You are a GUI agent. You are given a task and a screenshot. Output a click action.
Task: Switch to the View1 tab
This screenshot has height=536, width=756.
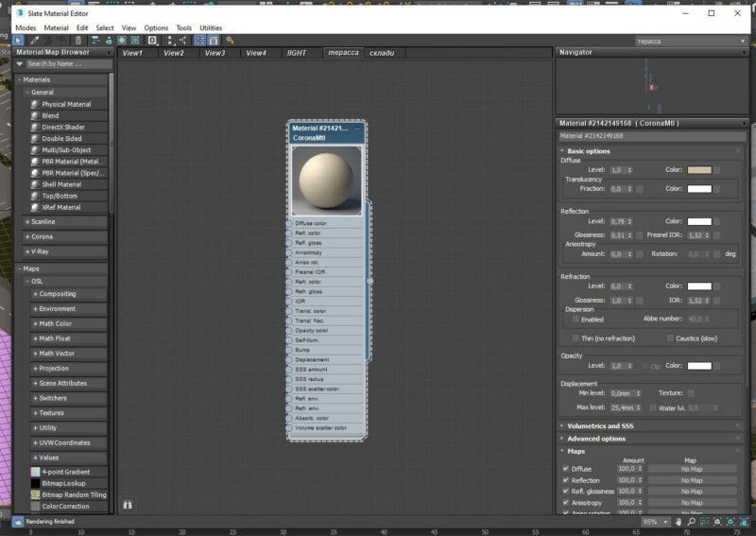click(132, 53)
